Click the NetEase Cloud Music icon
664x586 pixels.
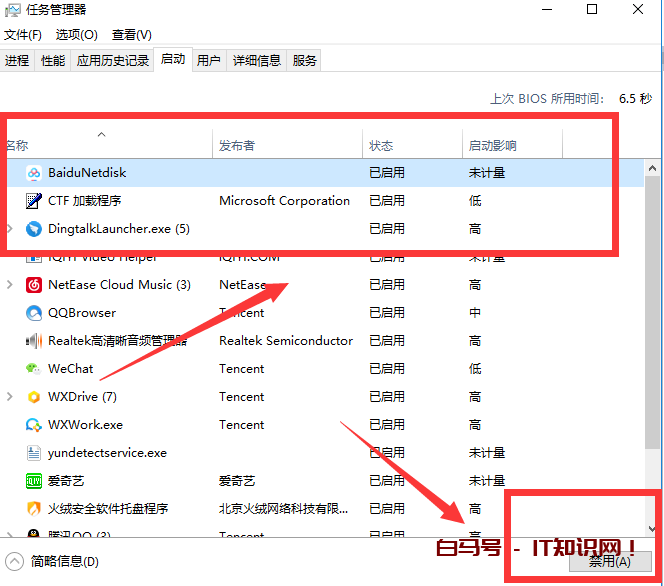[34, 285]
